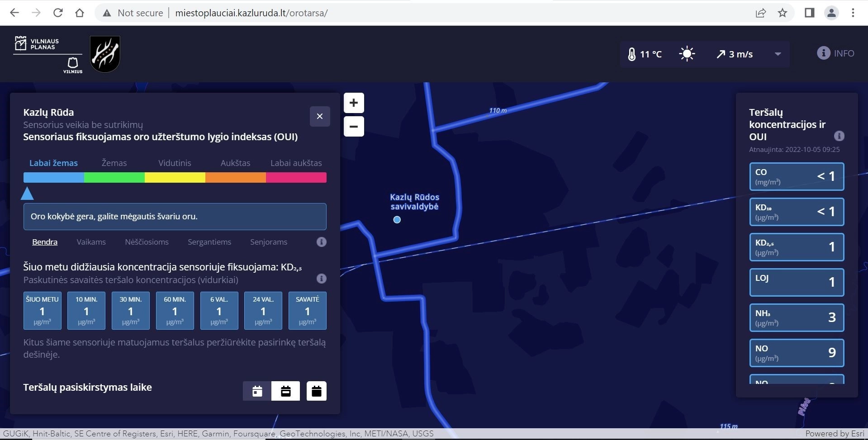Click the pink segment of the OUI scale
The image size is (868, 440).
pos(296,177)
